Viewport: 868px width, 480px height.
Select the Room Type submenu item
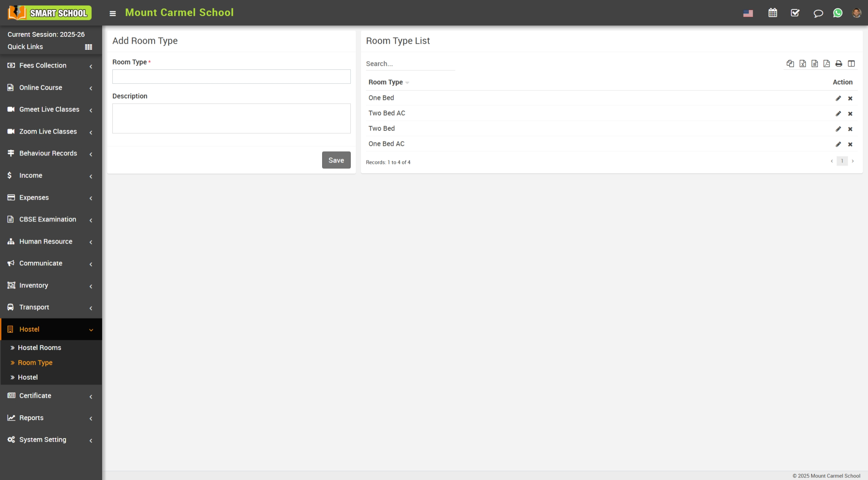[x=35, y=363]
